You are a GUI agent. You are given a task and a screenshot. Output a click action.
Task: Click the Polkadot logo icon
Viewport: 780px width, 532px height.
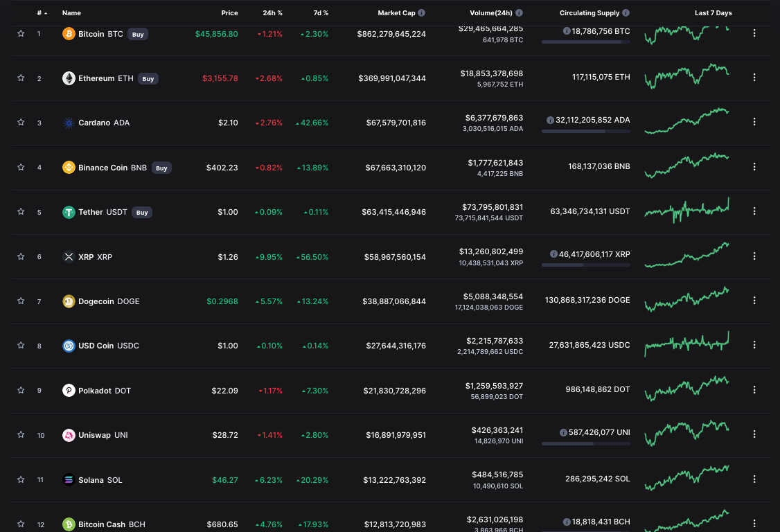[69, 390]
